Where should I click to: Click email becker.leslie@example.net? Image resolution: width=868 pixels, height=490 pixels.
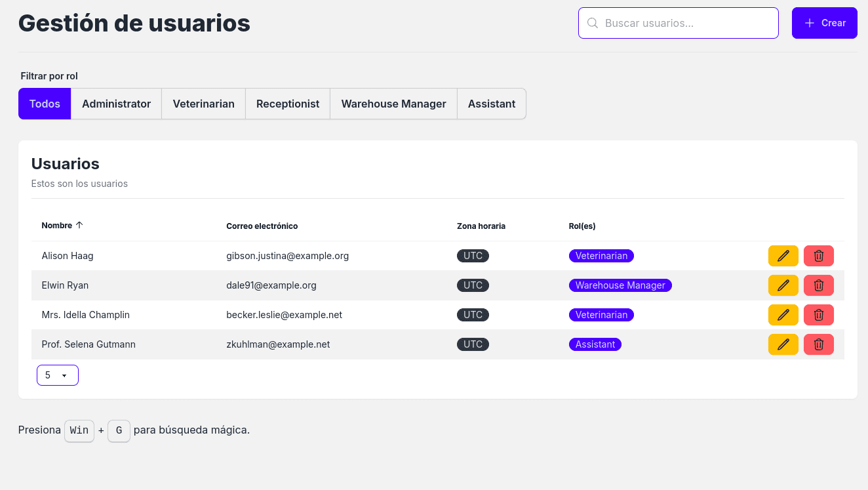(285, 315)
